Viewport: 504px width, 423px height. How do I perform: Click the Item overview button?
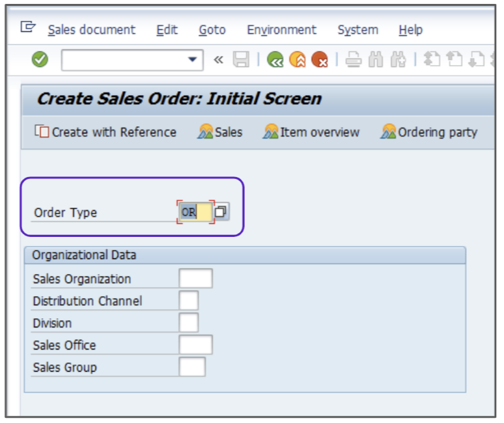pos(311,132)
